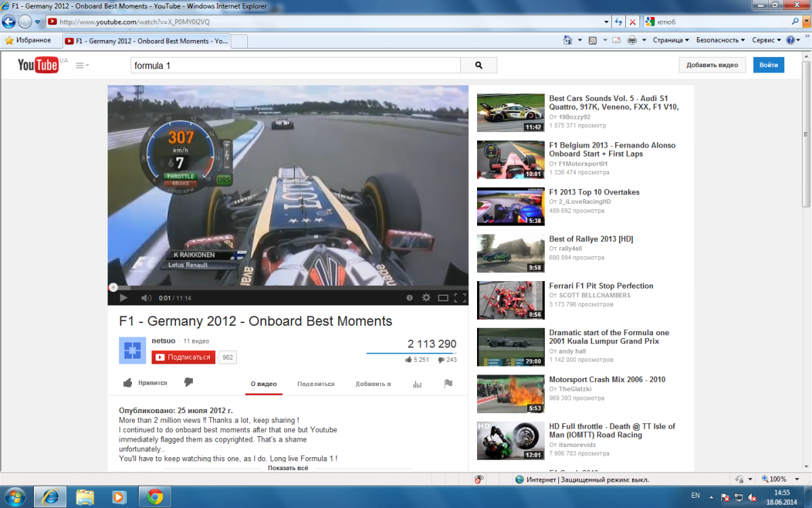Image resolution: width=812 pixels, height=508 pixels.
Task: Click the Войти sign in button
Action: pyautogui.click(x=769, y=65)
